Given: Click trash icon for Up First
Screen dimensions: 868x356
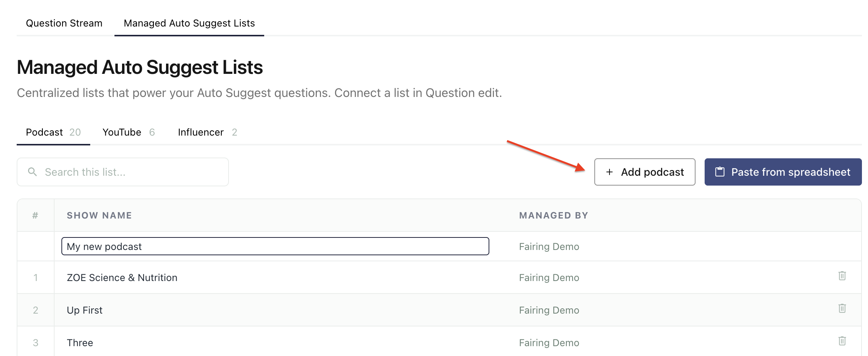Looking at the screenshot, I should [842, 308].
